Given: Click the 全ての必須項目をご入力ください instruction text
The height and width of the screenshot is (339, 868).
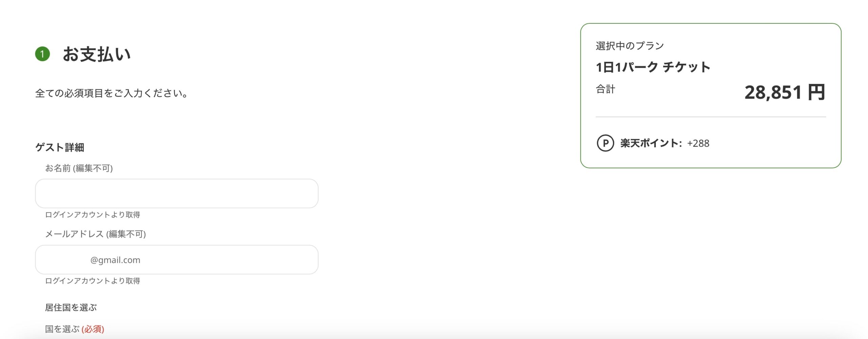Looking at the screenshot, I should click(x=112, y=93).
